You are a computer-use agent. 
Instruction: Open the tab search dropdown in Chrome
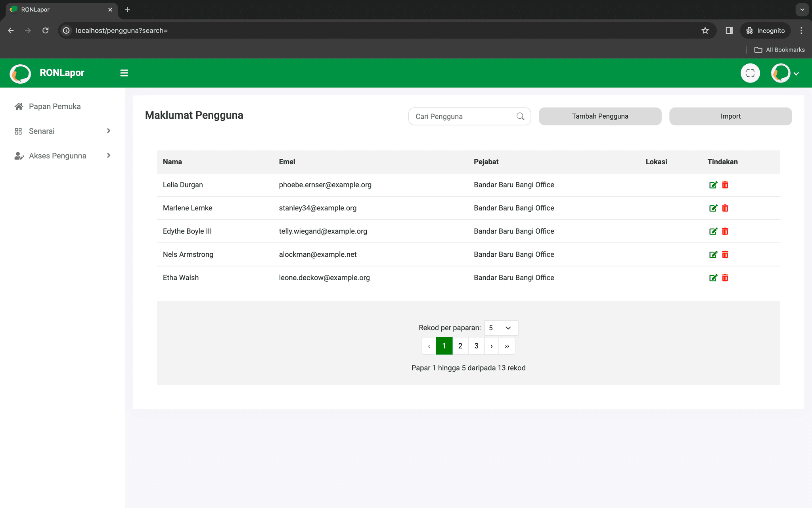[802, 10]
